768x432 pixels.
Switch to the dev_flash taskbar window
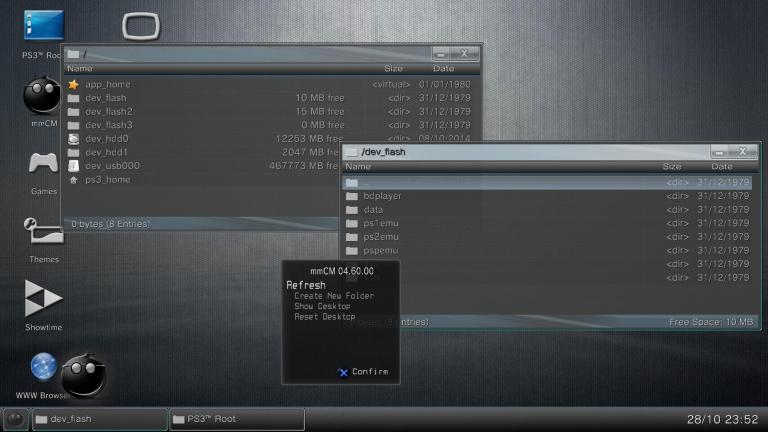(x=100, y=419)
